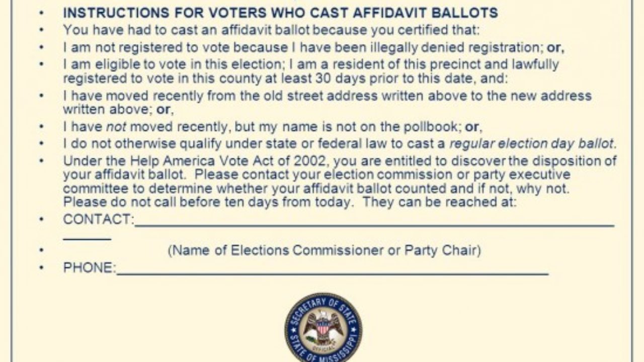Click the PHONE label text
644x362 pixels.
(89, 268)
